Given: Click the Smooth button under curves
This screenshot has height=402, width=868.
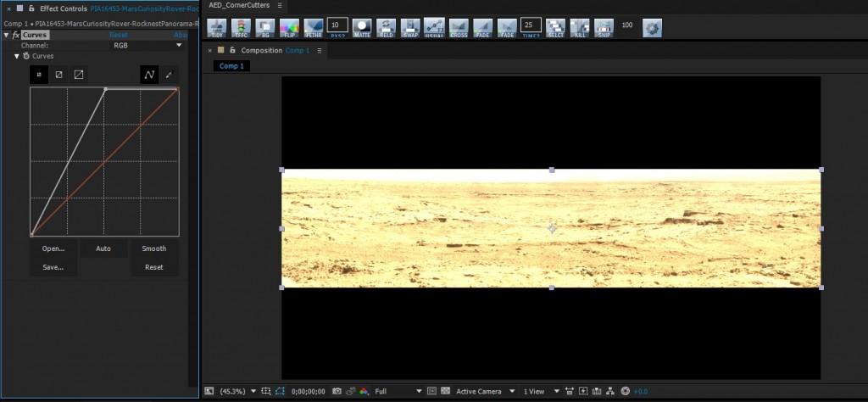Looking at the screenshot, I should pos(153,248).
